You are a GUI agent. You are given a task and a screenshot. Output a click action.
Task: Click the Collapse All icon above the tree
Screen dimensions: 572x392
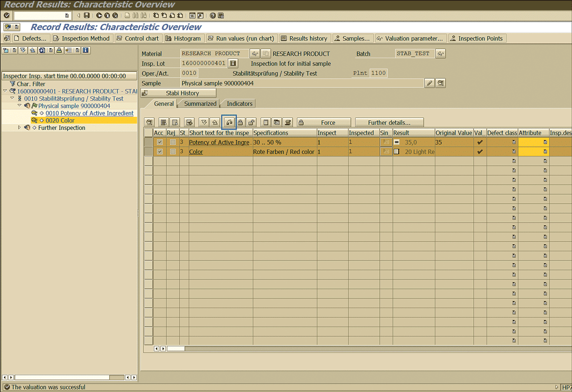click(31, 50)
